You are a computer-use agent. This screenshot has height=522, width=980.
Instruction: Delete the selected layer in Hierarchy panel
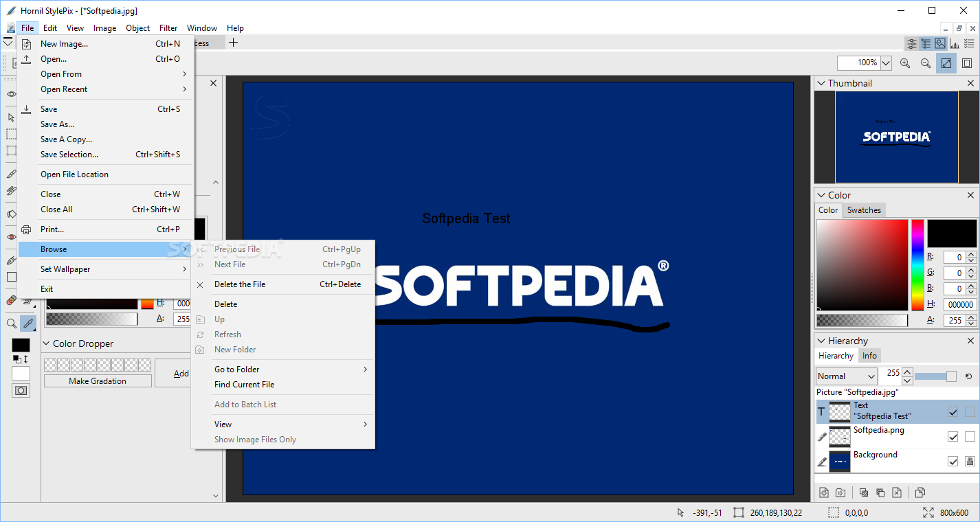(x=897, y=492)
